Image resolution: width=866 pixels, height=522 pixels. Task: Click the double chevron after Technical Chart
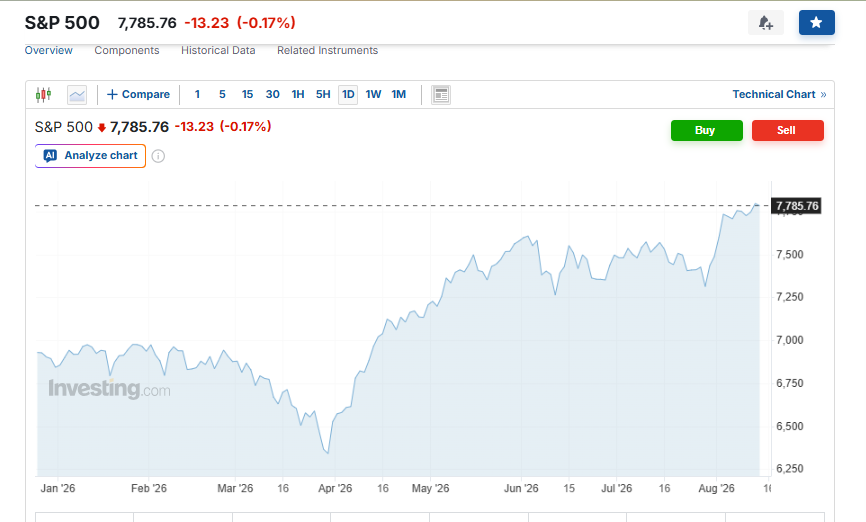[x=823, y=94]
